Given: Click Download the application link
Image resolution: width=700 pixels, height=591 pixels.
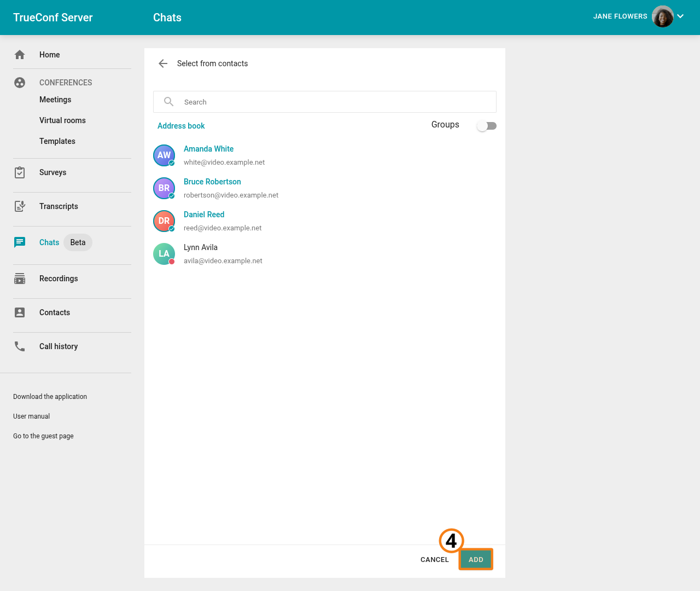Looking at the screenshot, I should click(x=50, y=397).
